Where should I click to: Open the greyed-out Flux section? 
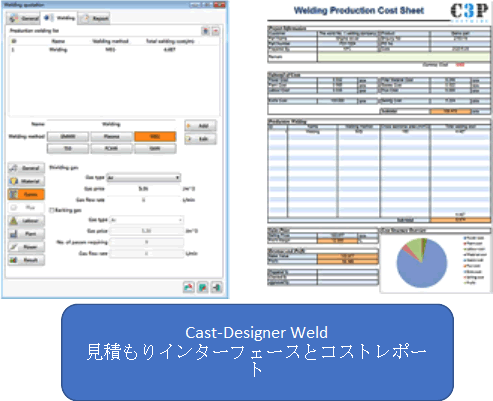tap(26, 207)
